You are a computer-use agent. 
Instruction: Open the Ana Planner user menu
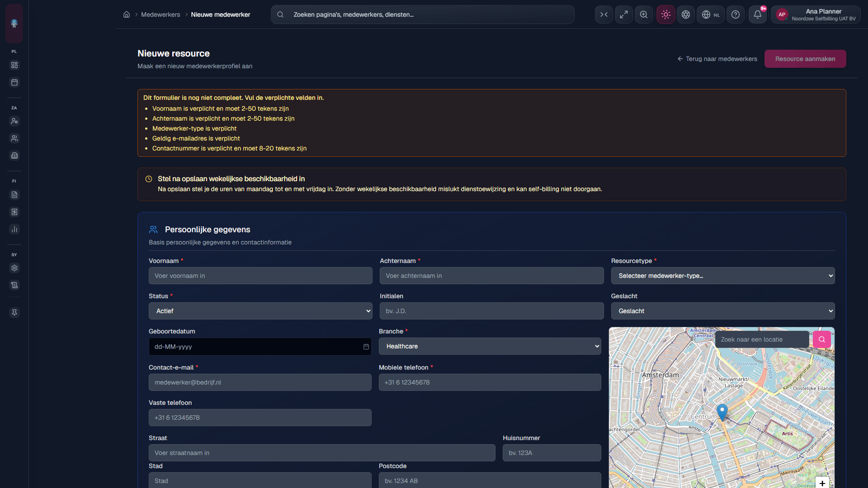coord(816,14)
